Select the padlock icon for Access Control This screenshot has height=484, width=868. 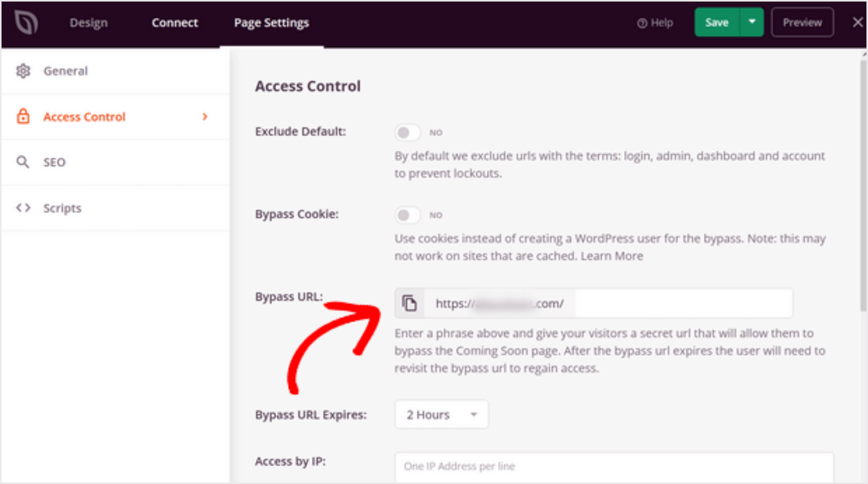click(x=23, y=117)
